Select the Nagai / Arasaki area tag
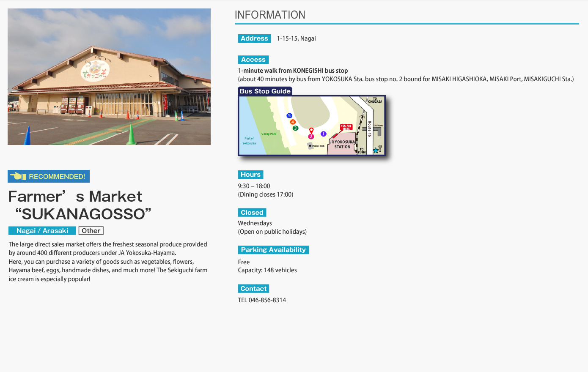588x372 pixels. (x=42, y=231)
